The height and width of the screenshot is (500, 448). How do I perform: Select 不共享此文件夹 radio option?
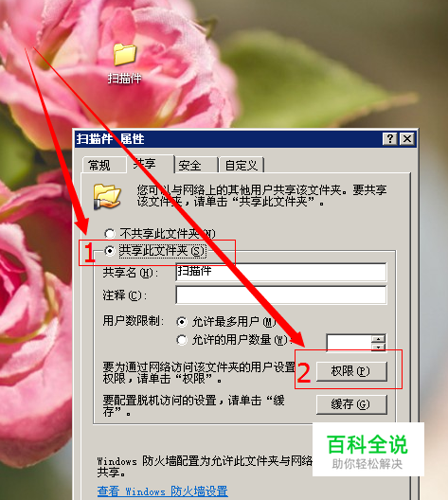pyautogui.click(x=109, y=234)
